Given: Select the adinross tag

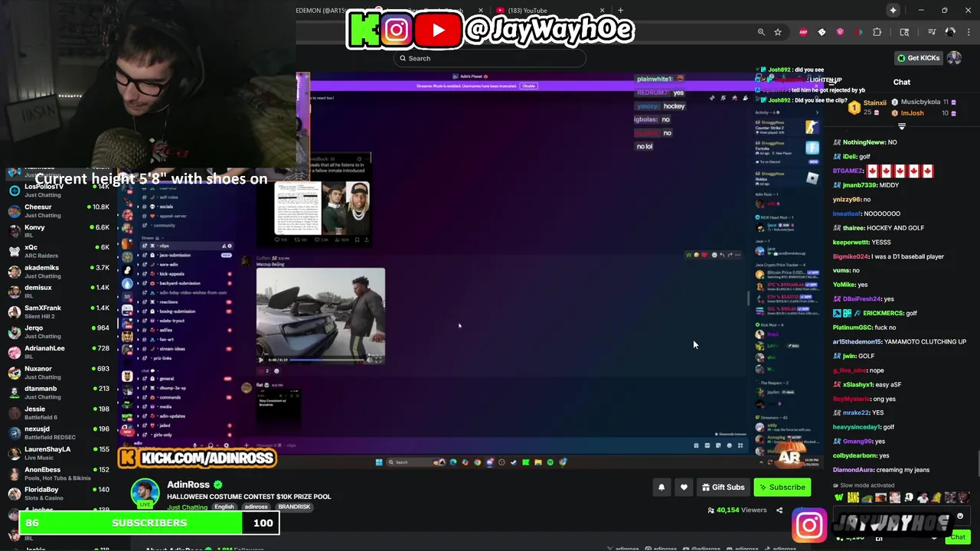Looking at the screenshot, I should tap(256, 507).
